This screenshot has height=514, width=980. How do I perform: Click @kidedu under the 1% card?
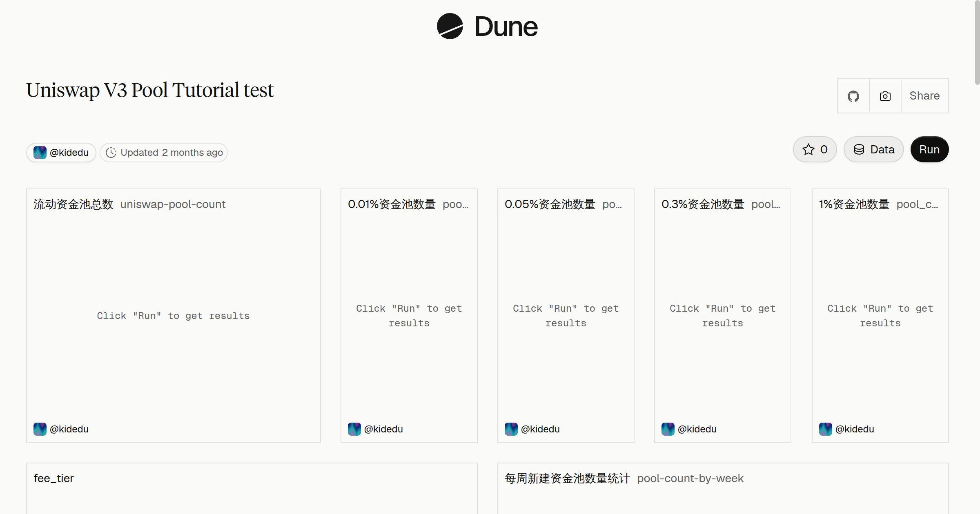click(x=855, y=429)
